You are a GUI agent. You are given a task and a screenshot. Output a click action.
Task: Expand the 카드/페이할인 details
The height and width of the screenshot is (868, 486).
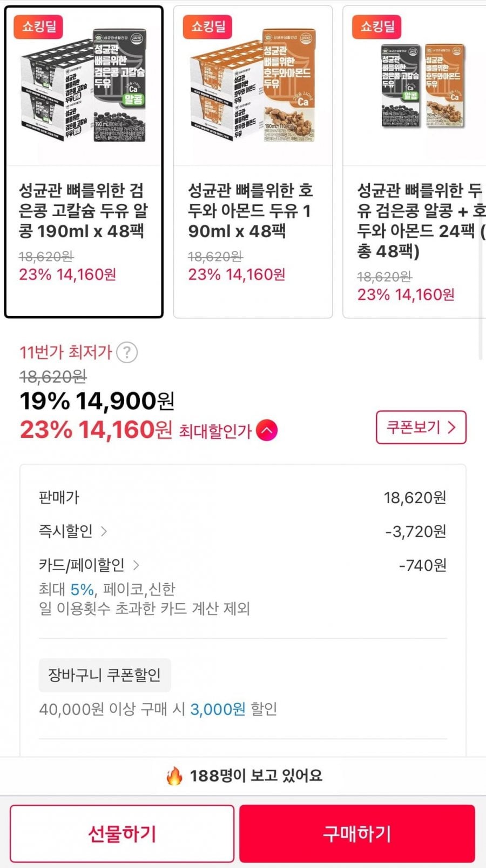pos(89,565)
